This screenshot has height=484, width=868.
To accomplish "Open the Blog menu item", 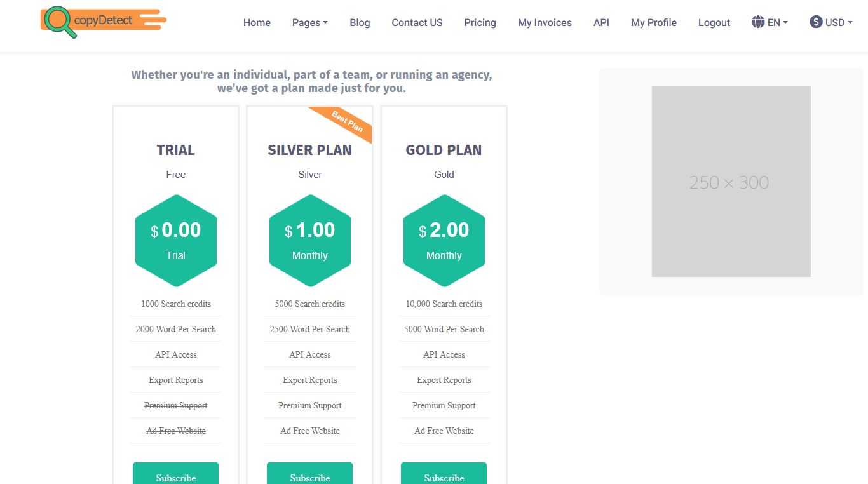I will [360, 23].
